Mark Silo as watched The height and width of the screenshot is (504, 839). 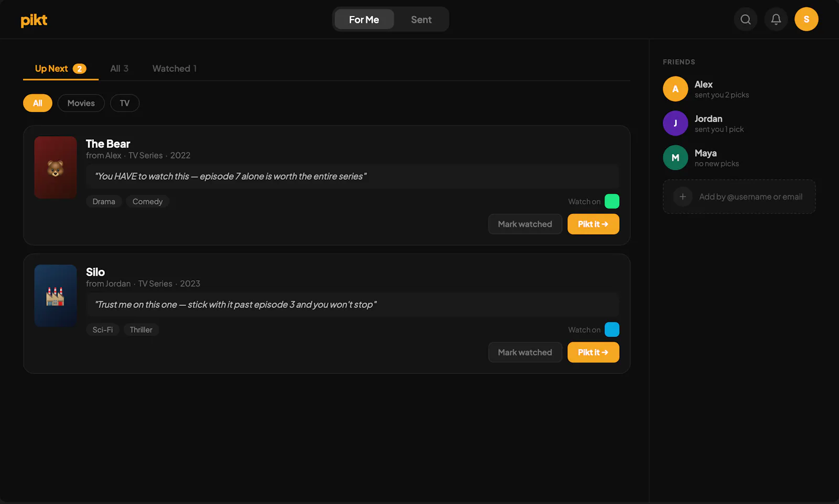(525, 353)
